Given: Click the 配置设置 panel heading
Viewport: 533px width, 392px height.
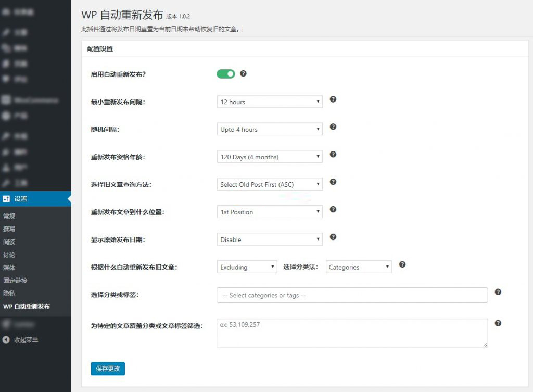Looking at the screenshot, I should tap(100, 48).
